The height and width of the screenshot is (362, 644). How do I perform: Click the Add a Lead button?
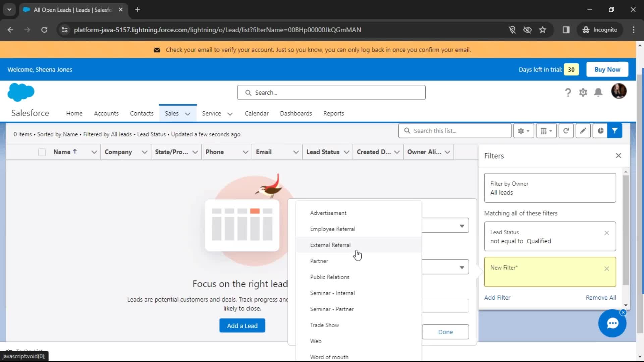pos(242,325)
